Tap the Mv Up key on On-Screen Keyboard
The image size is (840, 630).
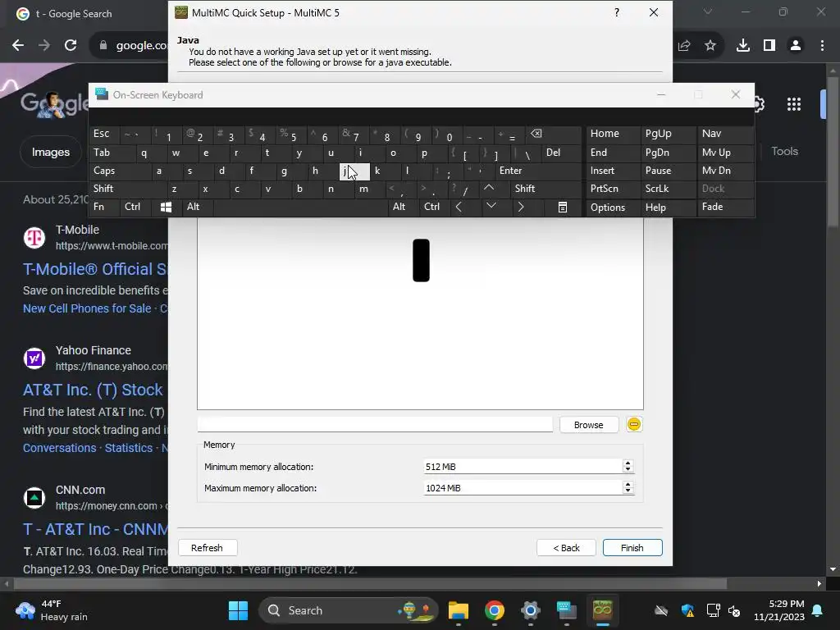[x=724, y=153]
